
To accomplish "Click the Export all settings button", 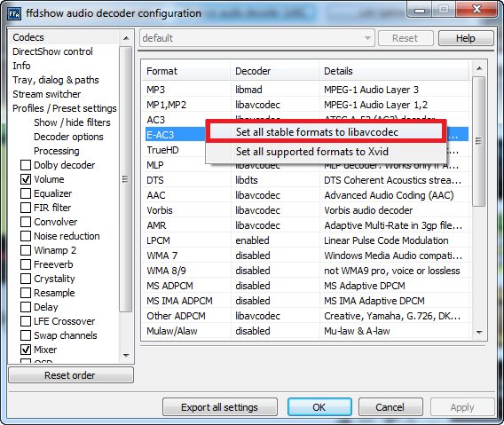I will pos(220,407).
